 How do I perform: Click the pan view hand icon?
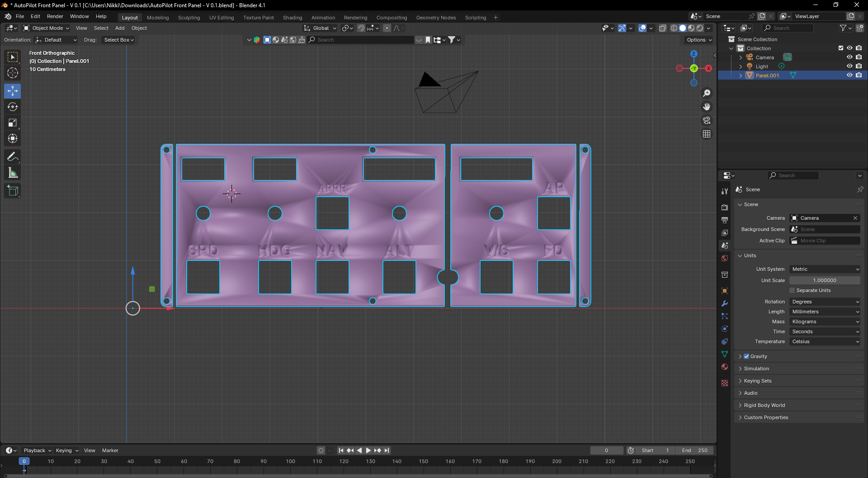707,107
